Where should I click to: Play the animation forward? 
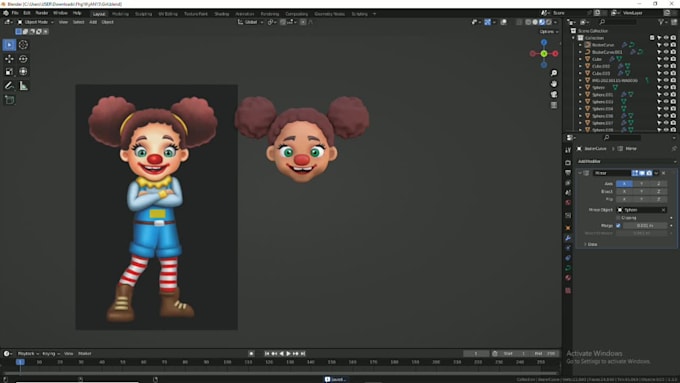click(288, 354)
